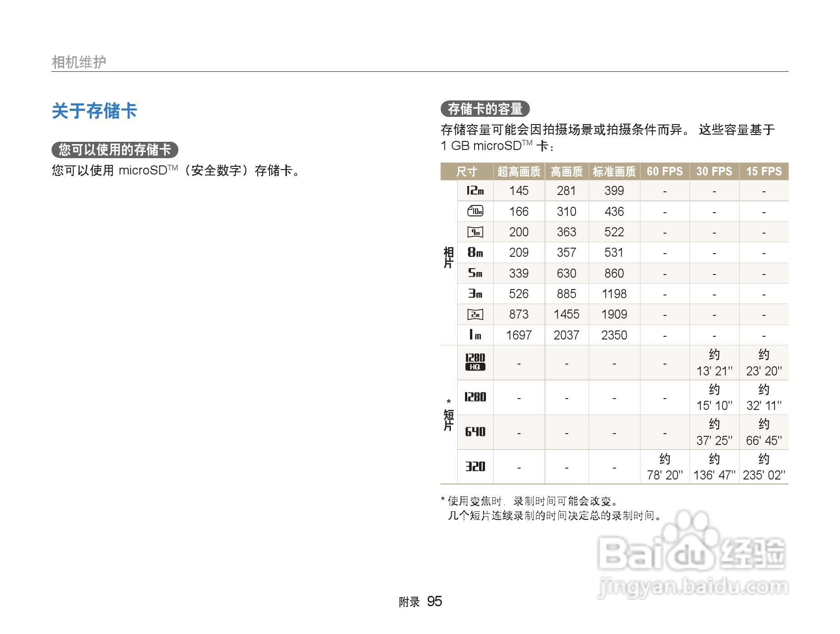Click the 32' 11'' recording time
The width and height of the screenshot is (840, 634).
[x=764, y=406]
